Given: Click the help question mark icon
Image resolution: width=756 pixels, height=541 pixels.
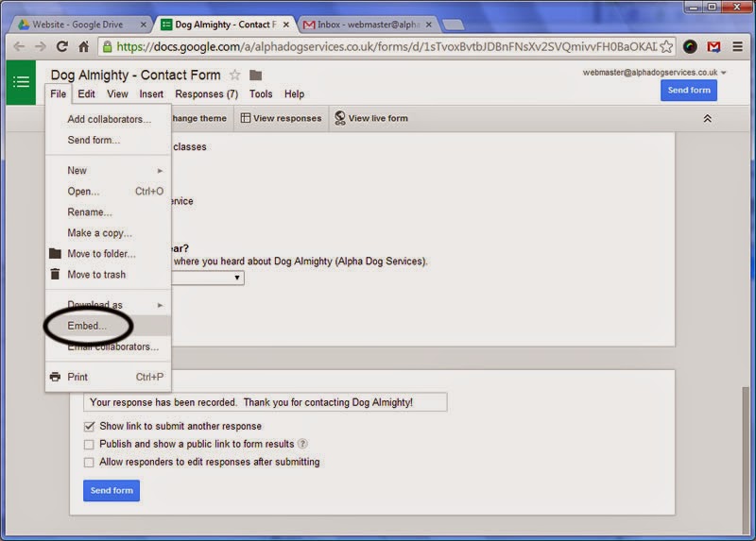Looking at the screenshot, I should [302, 444].
